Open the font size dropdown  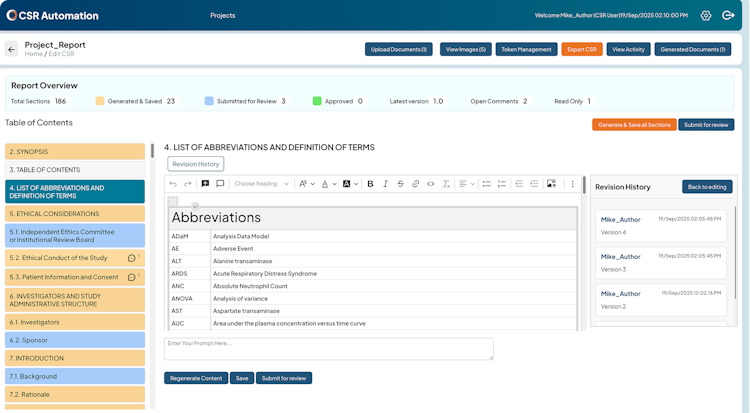coord(307,184)
